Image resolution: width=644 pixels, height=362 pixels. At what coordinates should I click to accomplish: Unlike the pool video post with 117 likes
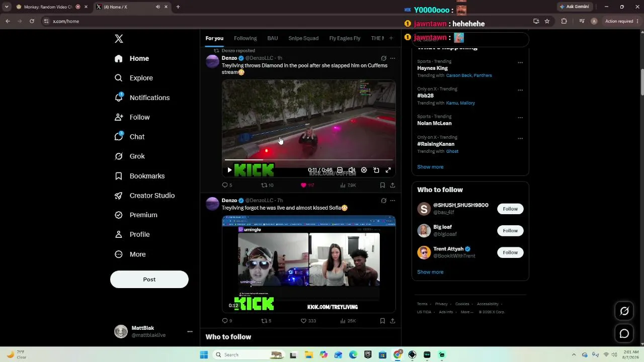pos(307,185)
